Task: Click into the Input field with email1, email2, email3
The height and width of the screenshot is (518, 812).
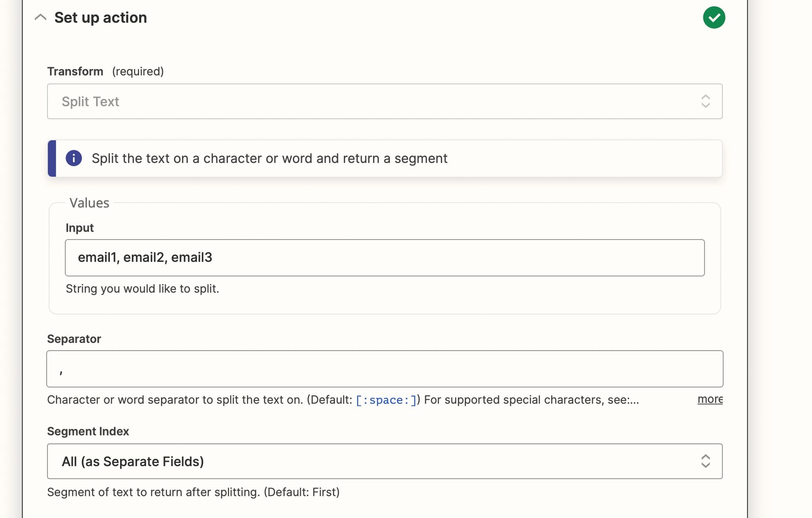Action: (x=384, y=258)
